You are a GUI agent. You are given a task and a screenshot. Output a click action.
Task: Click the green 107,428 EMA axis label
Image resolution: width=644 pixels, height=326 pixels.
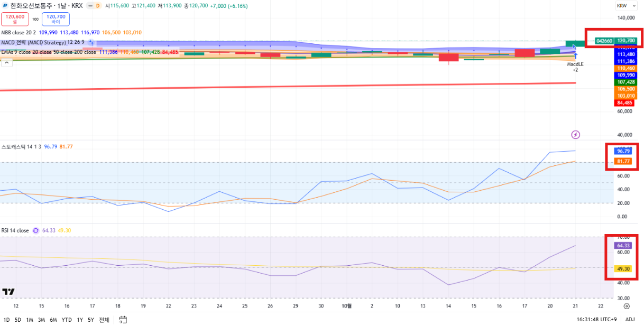point(626,82)
